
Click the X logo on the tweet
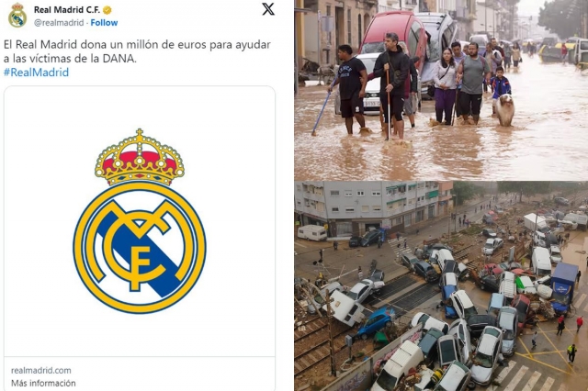pyautogui.click(x=267, y=9)
